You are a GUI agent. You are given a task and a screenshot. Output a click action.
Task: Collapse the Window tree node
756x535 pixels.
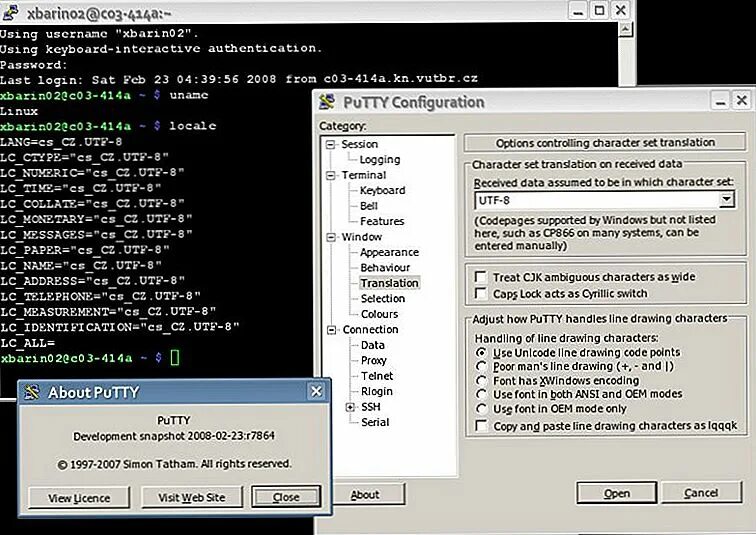coord(331,237)
